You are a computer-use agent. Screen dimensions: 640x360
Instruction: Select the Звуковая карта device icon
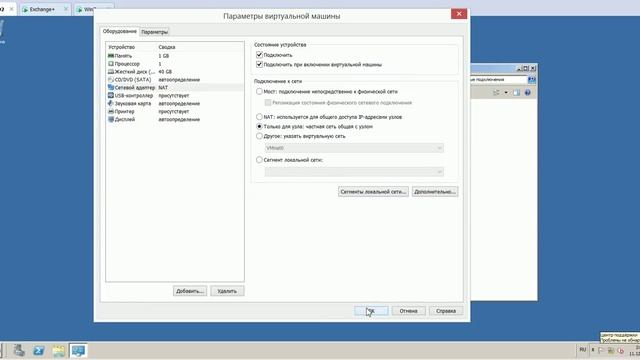(x=111, y=103)
